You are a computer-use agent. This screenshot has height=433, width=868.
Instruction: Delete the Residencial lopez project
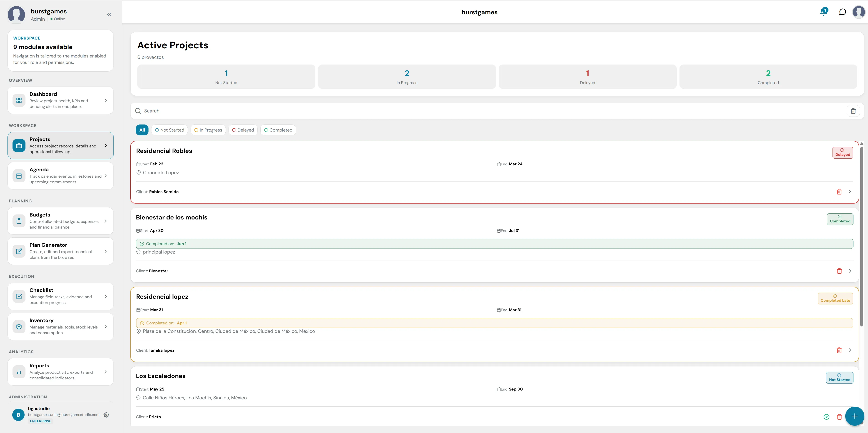(x=839, y=350)
